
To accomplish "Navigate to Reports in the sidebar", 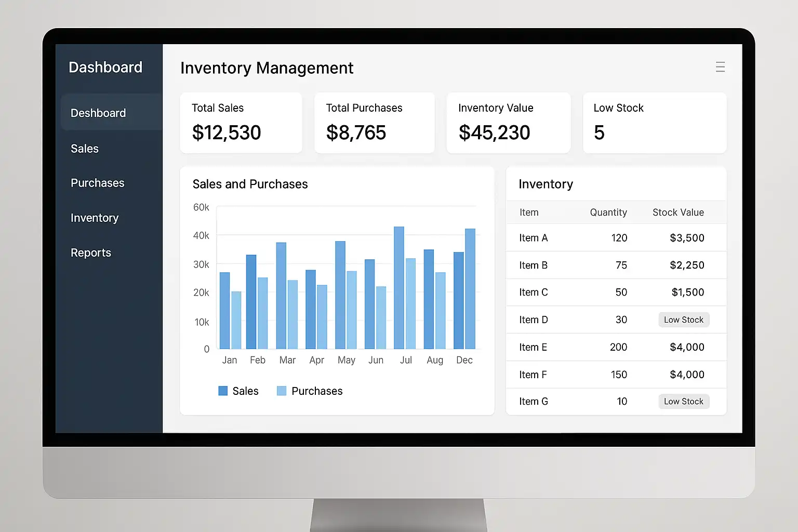I will click(91, 252).
